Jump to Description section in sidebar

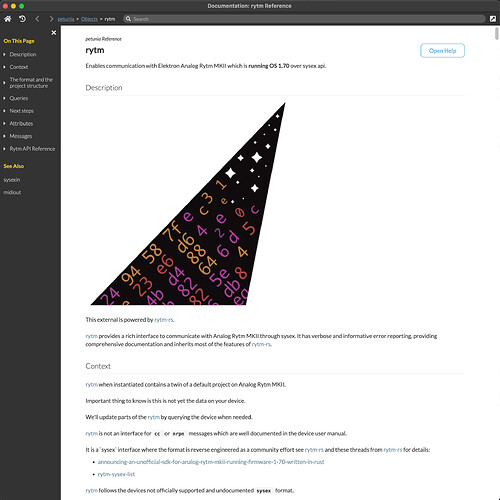[x=23, y=54]
